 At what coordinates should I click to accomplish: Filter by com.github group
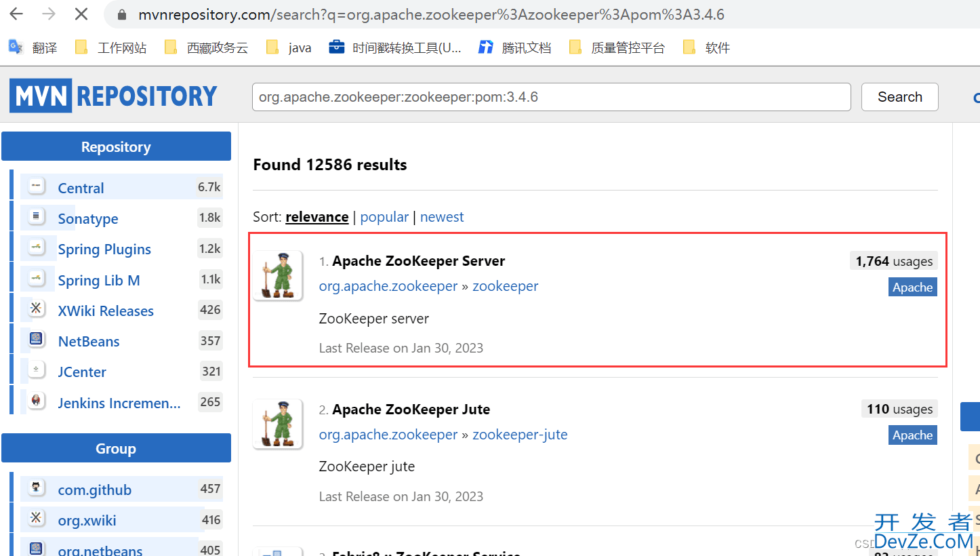[x=95, y=490]
